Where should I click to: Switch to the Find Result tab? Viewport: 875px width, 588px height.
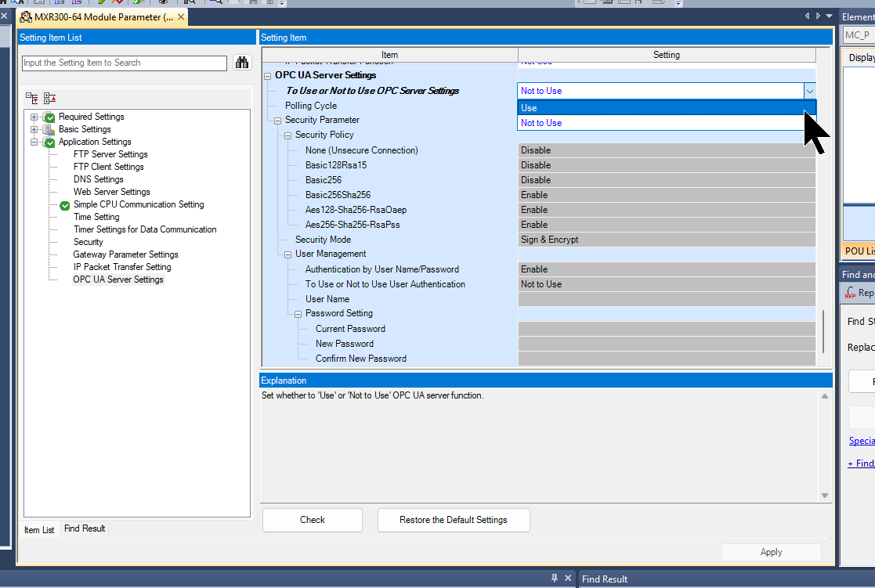[85, 528]
